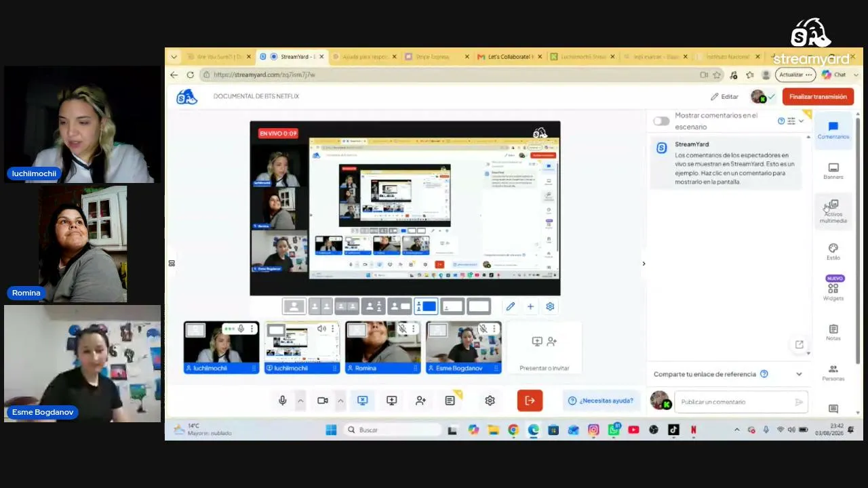The width and height of the screenshot is (868, 488).
Task: Select the two-person side-by-side layout
Action: (320, 306)
